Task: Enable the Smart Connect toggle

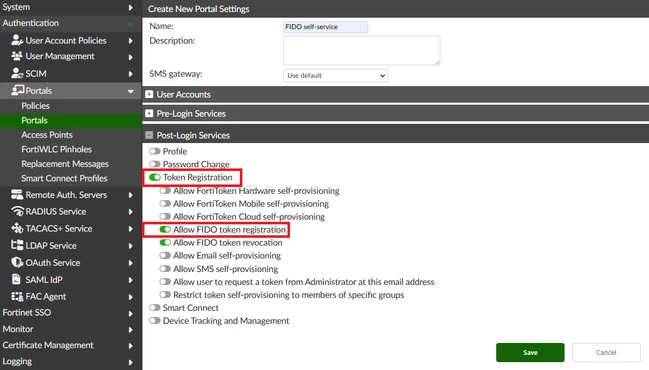Action: click(155, 308)
